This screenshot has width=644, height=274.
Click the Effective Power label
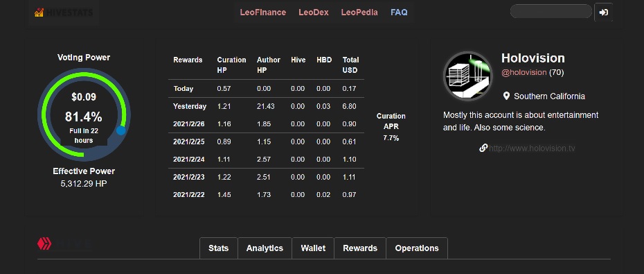84,171
